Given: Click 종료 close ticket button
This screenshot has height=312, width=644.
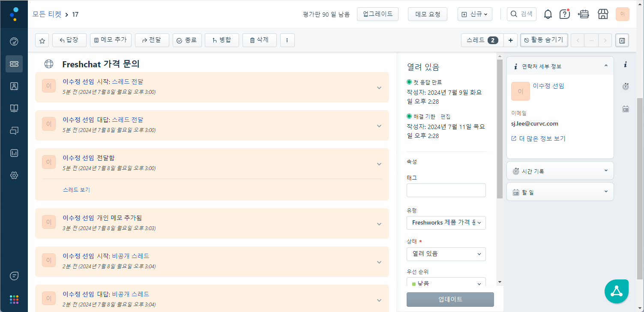Looking at the screenshot, I should (x=187, y=40).
